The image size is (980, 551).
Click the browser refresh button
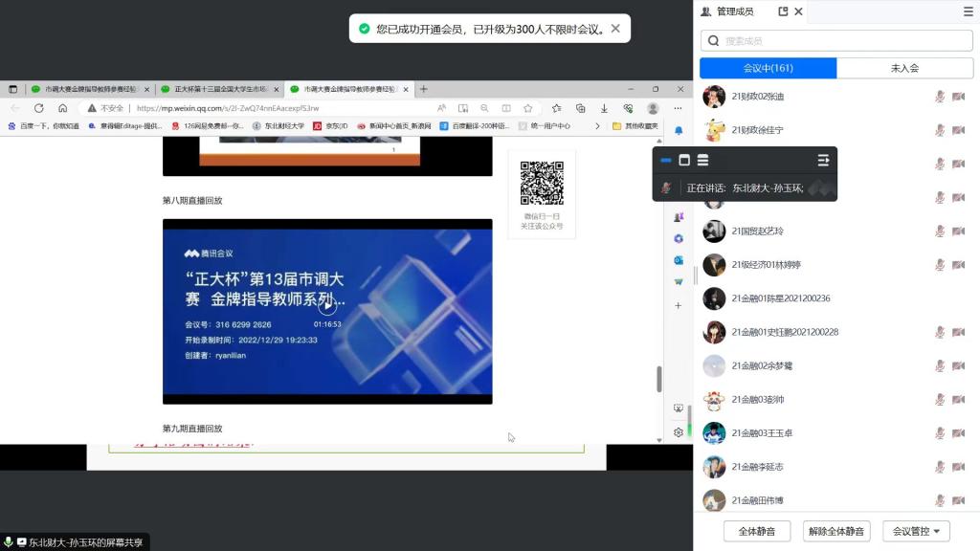click(x=39, y=108)
